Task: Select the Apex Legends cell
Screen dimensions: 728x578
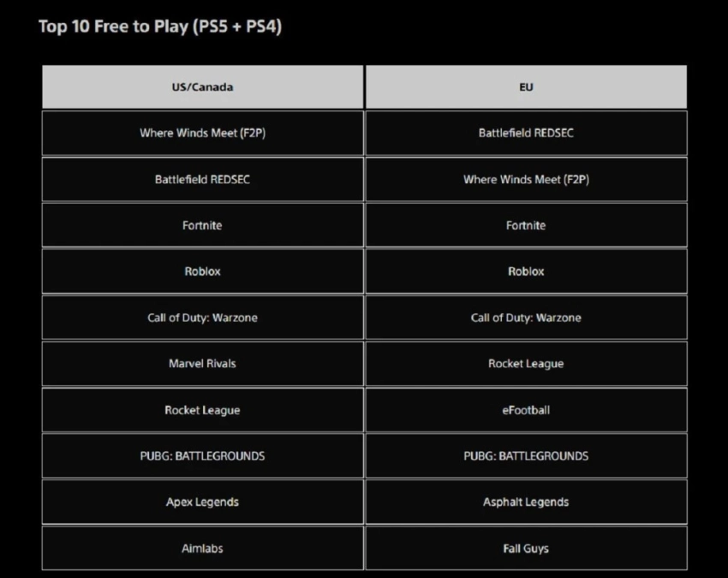Action: click(202, 503)
